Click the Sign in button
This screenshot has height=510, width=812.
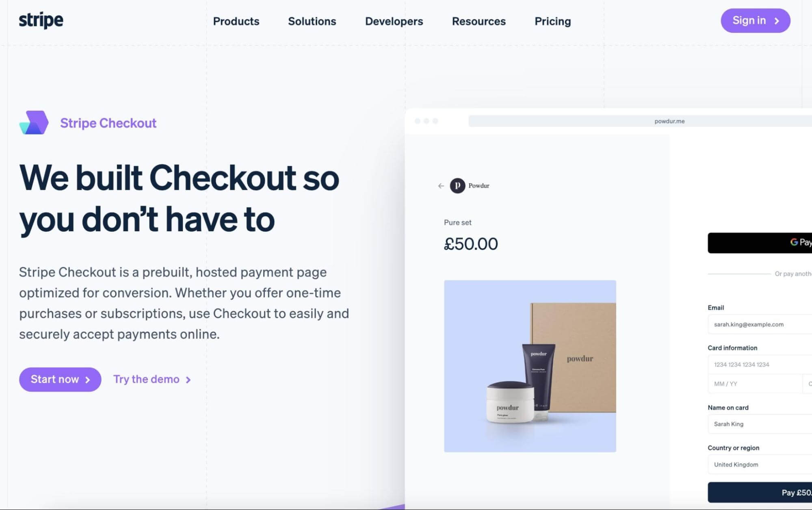tap(755, 21)
